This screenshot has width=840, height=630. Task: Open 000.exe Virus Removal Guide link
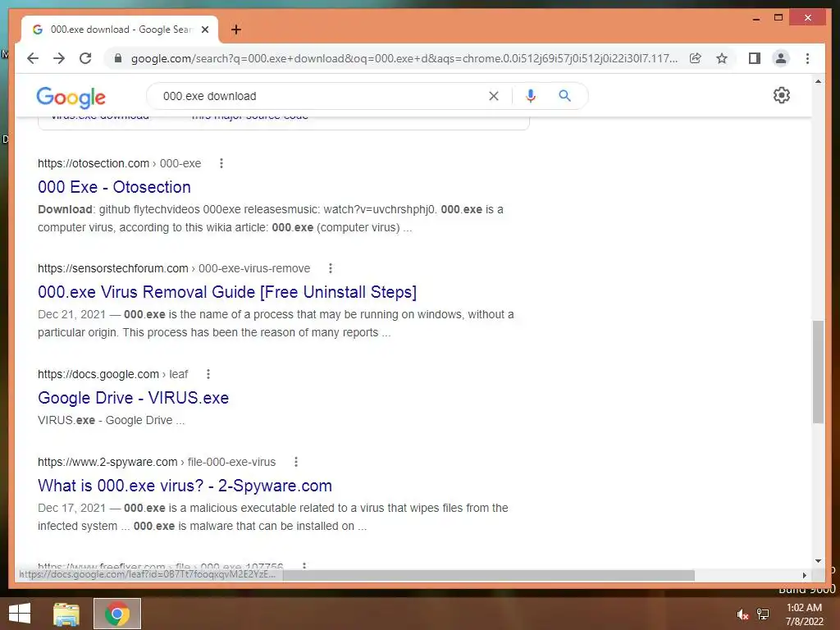coord(227,292)
